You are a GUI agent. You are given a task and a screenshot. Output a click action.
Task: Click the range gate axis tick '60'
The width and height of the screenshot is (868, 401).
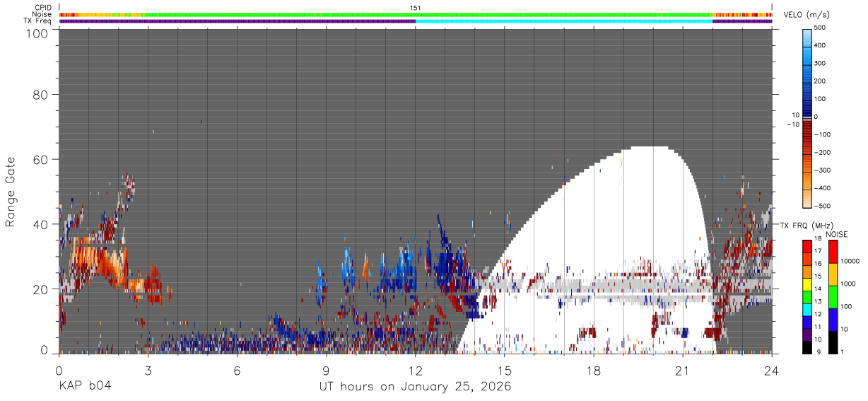pyautogui.click(x=41, y=159)
